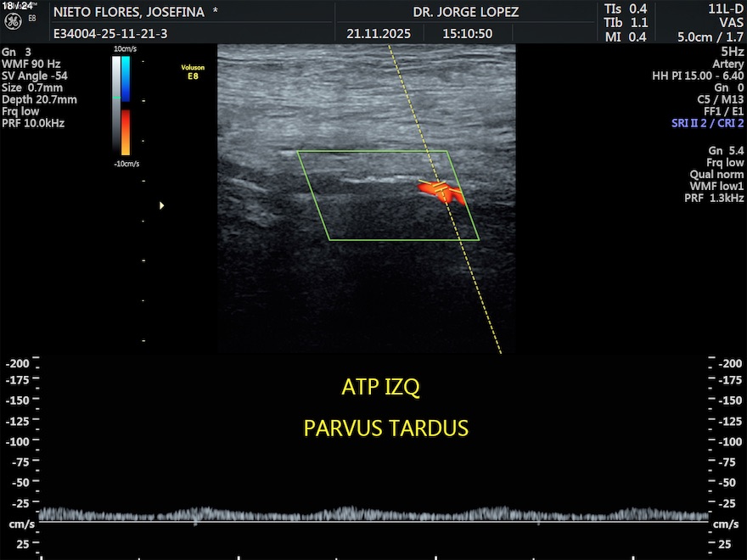
Task: Click the focus depth triangle marker left of image
Action: (162, 204)
